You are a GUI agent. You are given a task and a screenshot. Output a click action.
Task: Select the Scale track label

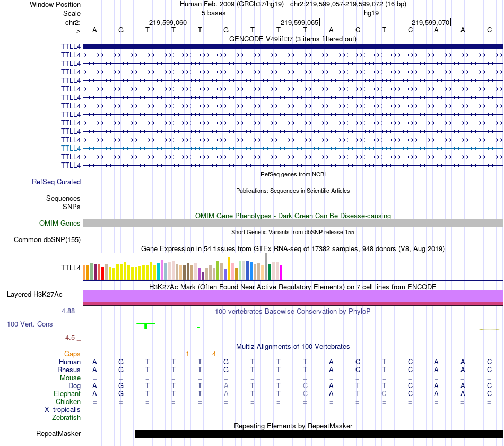[x=72, y=13]
